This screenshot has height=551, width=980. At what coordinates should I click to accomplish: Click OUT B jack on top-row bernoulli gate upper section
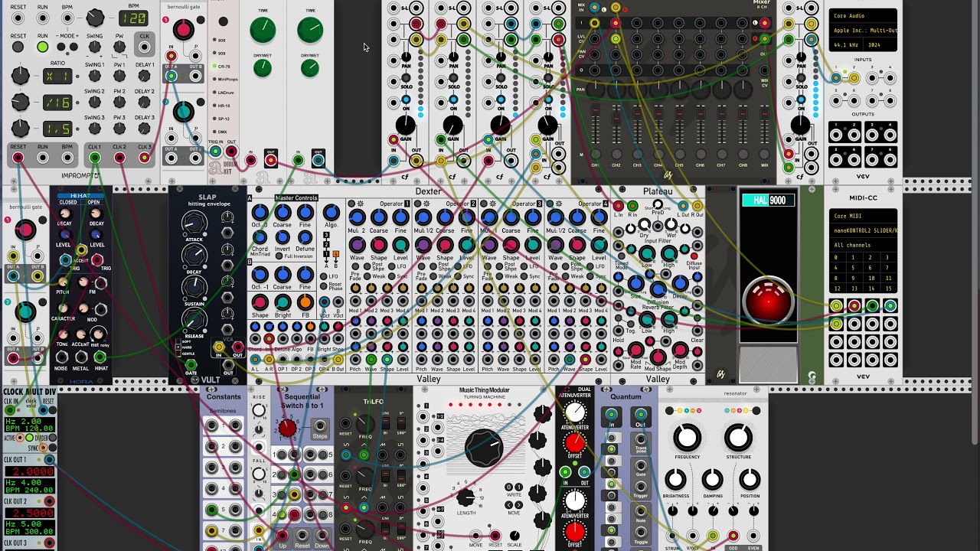pyautogui.click(x=196, y=75)
